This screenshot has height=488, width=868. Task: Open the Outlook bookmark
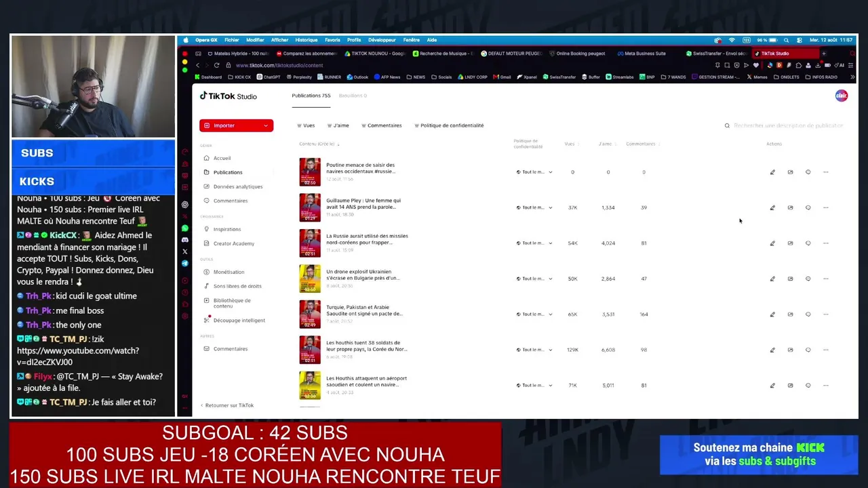pos(357,77)
